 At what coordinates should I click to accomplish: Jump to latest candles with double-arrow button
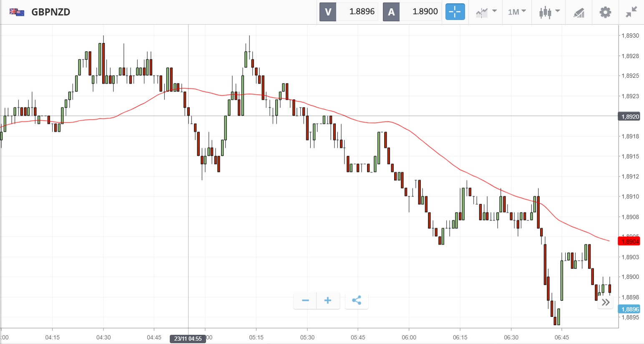606,302
